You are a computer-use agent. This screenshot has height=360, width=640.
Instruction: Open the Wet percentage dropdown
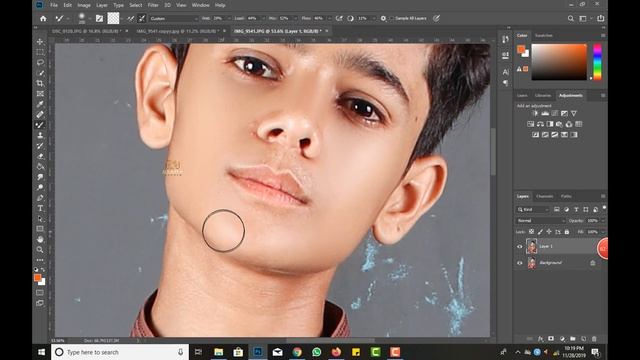229,18
